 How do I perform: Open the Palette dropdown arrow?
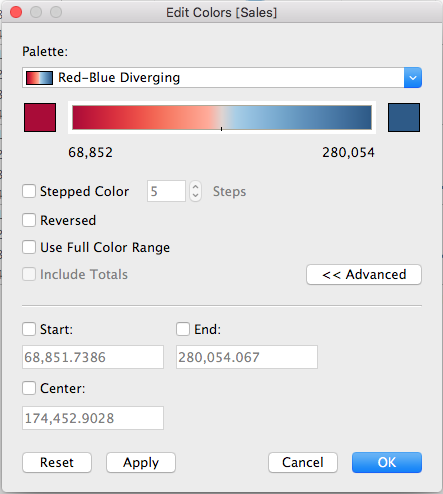[x=413, y=78]
